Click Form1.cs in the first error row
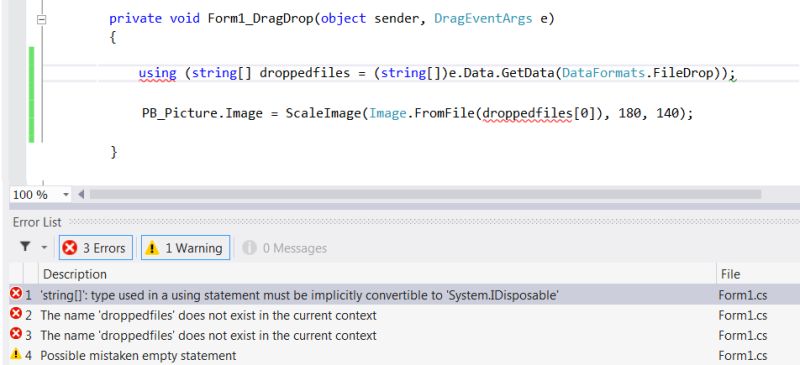800x365 pixels. coord(742,295)
